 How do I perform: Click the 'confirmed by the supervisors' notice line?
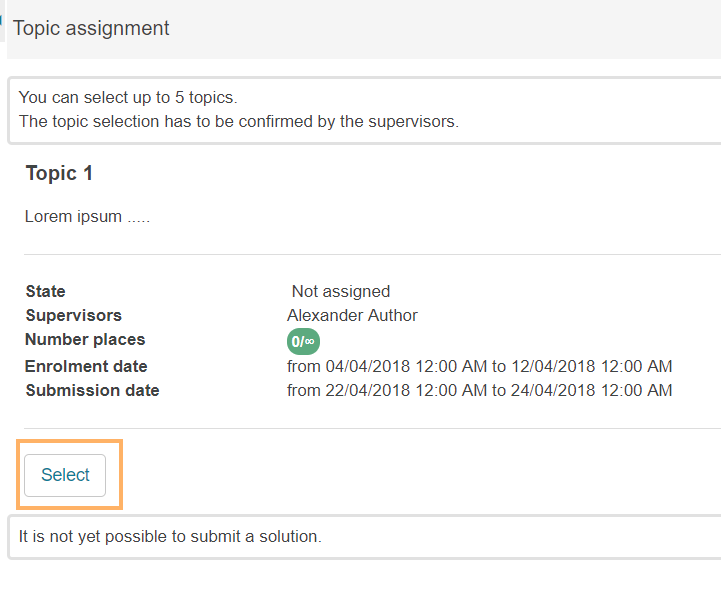coord(238,122)
